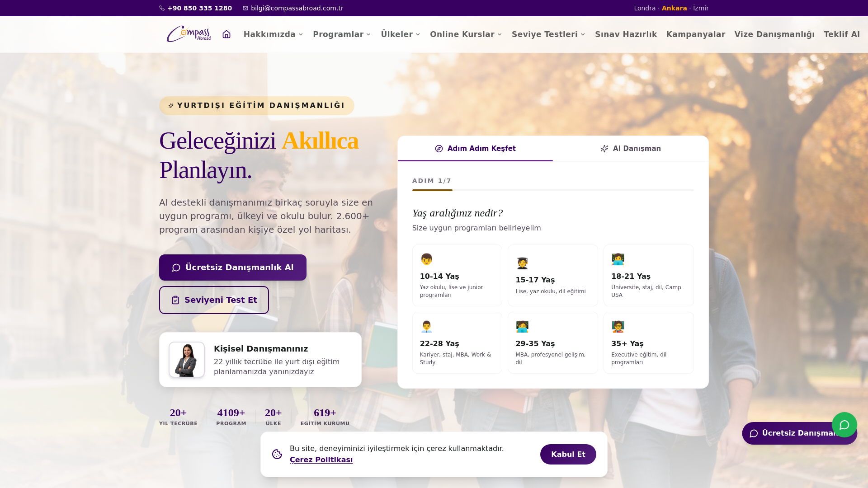Go to Kampanyalar page

(x=696, y=34)
